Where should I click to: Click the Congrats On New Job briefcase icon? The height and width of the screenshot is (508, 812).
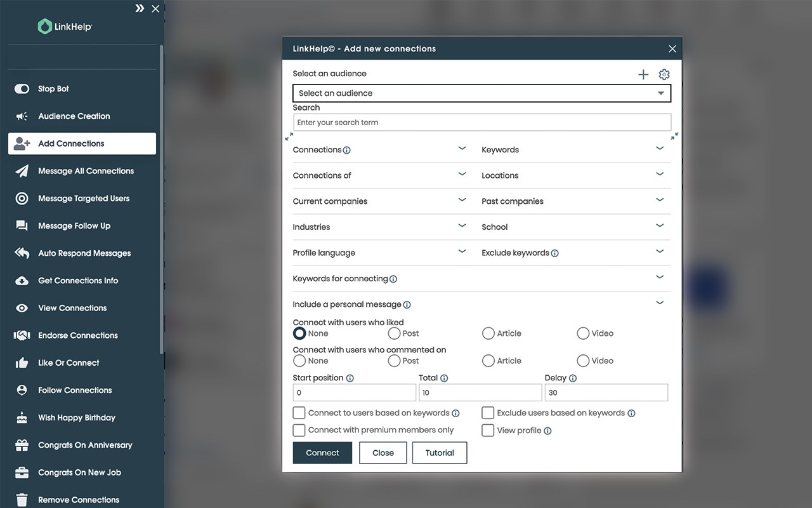(x=22, y=472)
